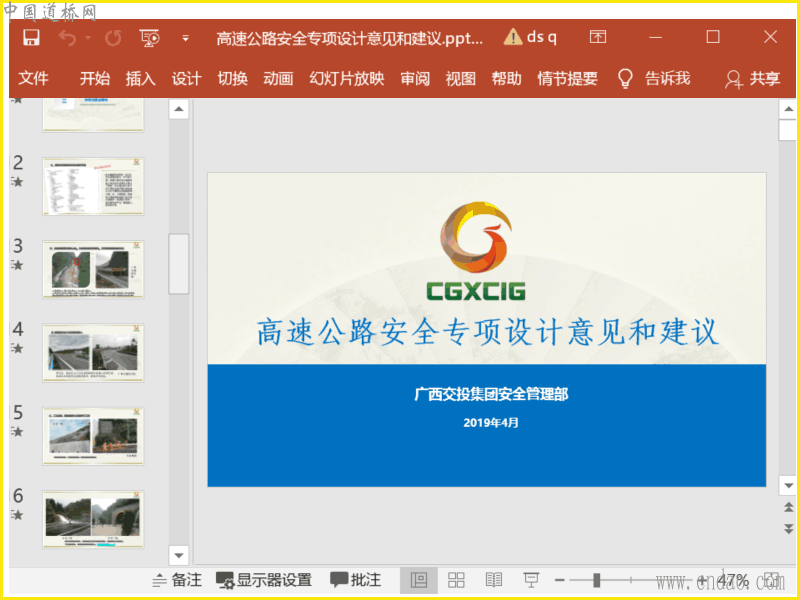Click the zoom slider handle
800x600 pixels.
(596, 580)
